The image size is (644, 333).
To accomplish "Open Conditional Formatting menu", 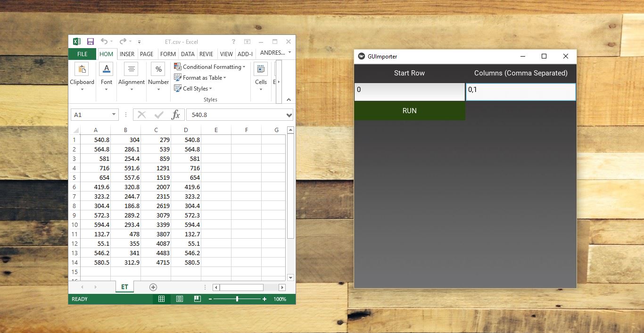I will click(x=210, y=67).
